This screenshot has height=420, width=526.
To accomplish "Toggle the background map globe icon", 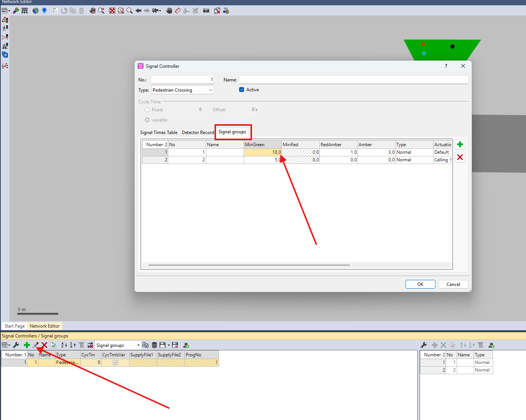I will pos(36,11).
